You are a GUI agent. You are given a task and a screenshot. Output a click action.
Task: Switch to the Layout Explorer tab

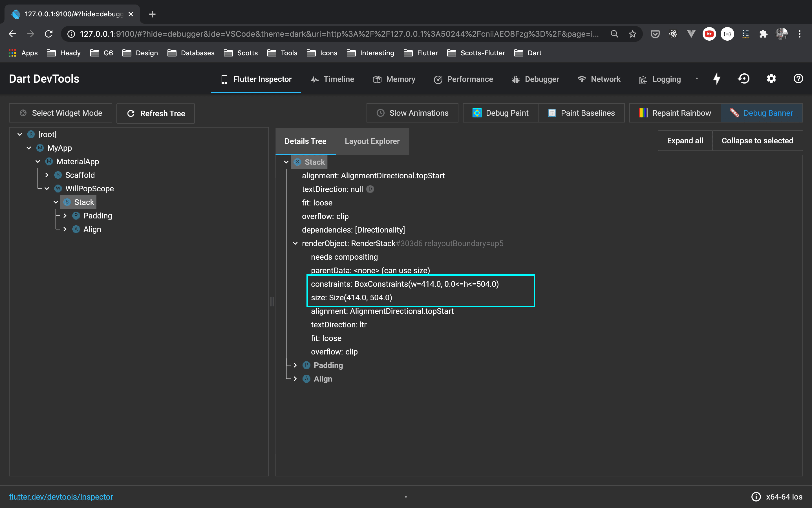click(372, 141)
